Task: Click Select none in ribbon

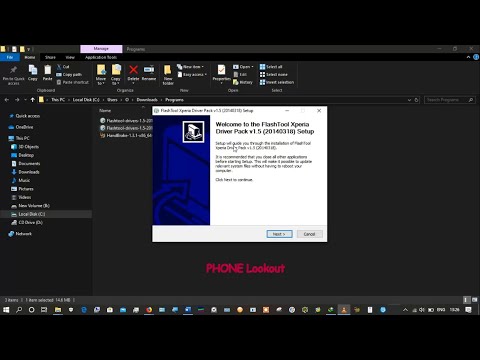Action: [x=274, y=74]
